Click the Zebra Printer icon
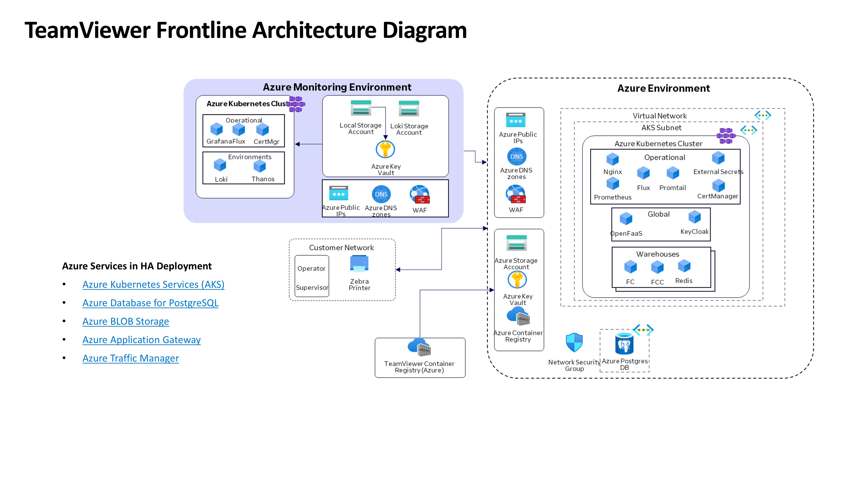Image resolution: width=868 pixels, height=488 pixels. tap(359, 264)
